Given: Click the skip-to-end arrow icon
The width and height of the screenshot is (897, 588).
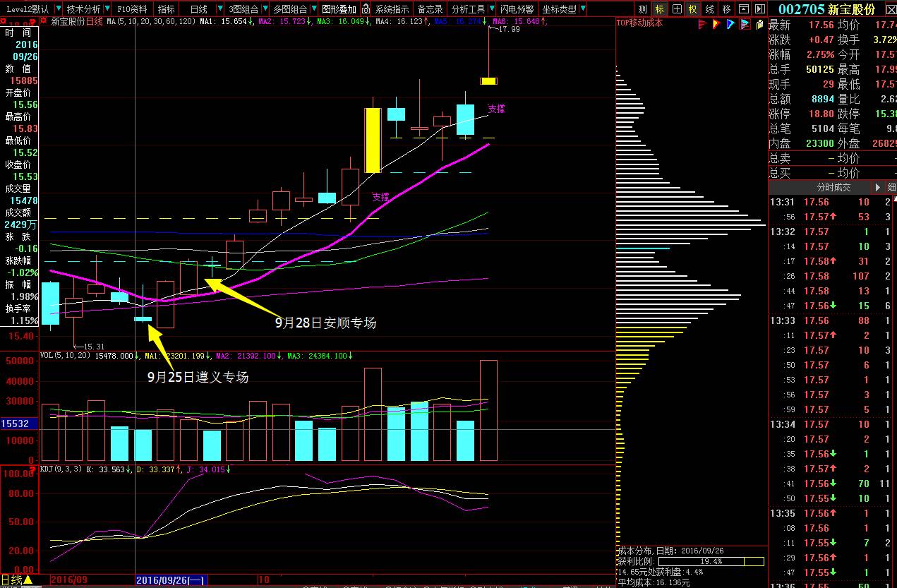Looking at the screenshot, I should (x=759, y=9).
